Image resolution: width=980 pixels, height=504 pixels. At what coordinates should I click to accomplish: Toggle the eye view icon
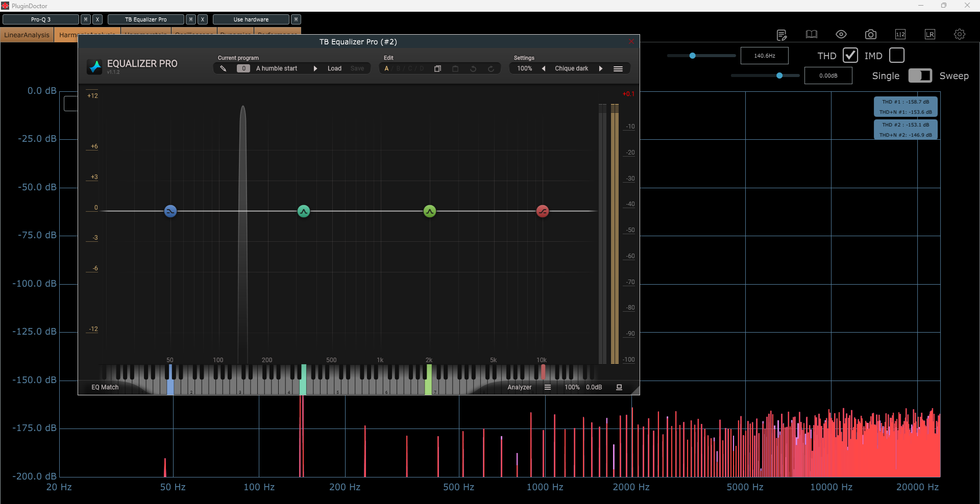(841, 34)
